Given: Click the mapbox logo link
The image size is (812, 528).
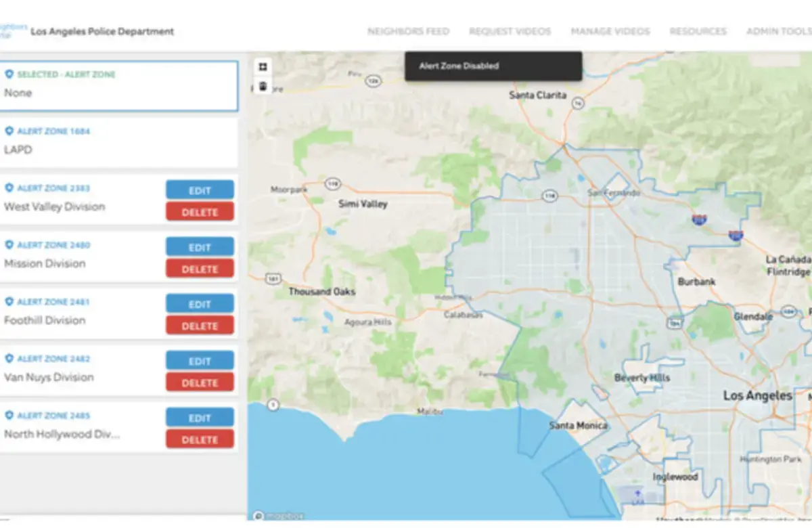Looking at the screenshot, I should (x=279, y=516).
